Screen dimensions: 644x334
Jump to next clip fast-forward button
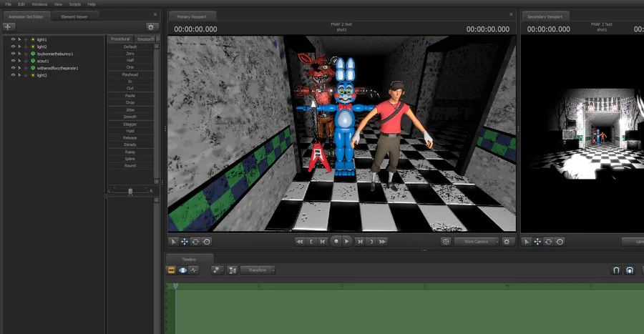[x=382, y=242]
